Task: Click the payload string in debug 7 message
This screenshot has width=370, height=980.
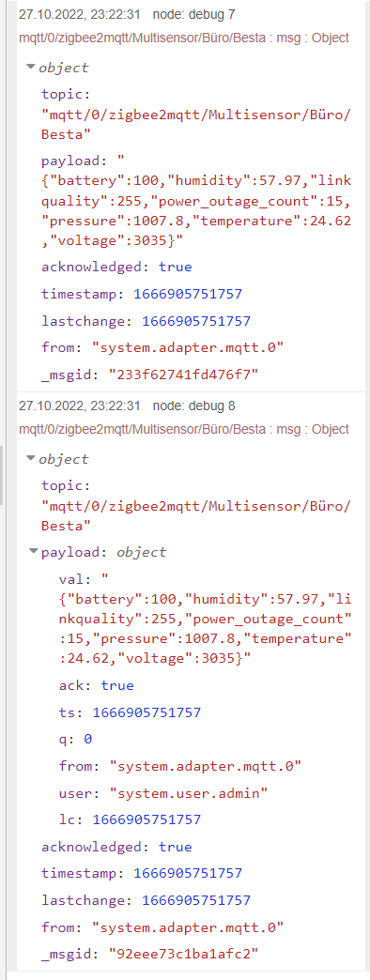Action: pyautogui.click(x=196, y=201)
